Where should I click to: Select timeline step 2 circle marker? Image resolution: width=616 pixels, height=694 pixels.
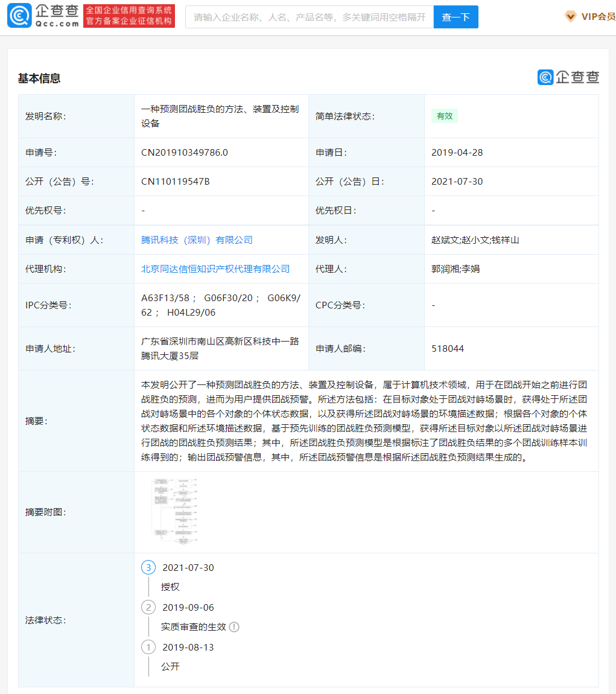pos(148,607)
